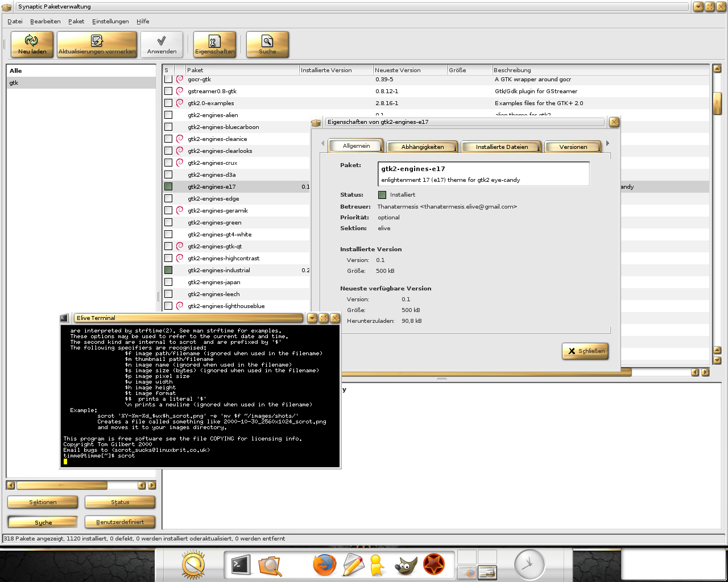Click package list horizontal scroll right arrow
Screen dimensions: 728x582
pyautogui.click(x=705, y=372)
